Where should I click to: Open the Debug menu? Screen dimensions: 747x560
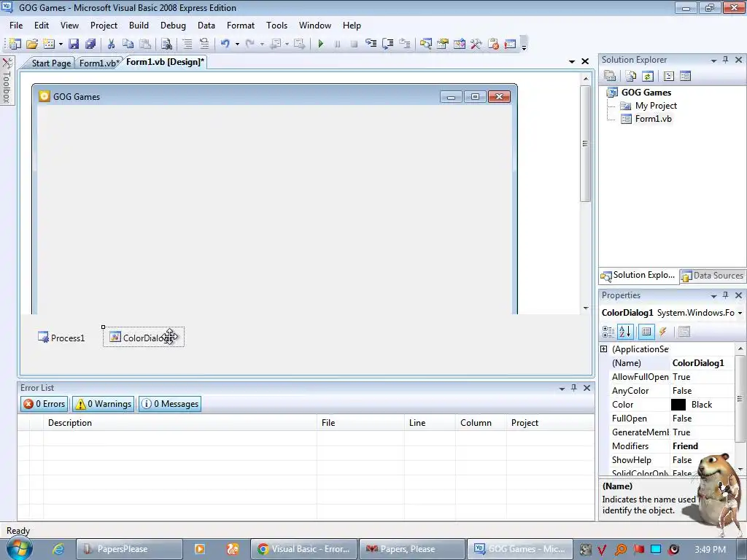tap(173, 26)
